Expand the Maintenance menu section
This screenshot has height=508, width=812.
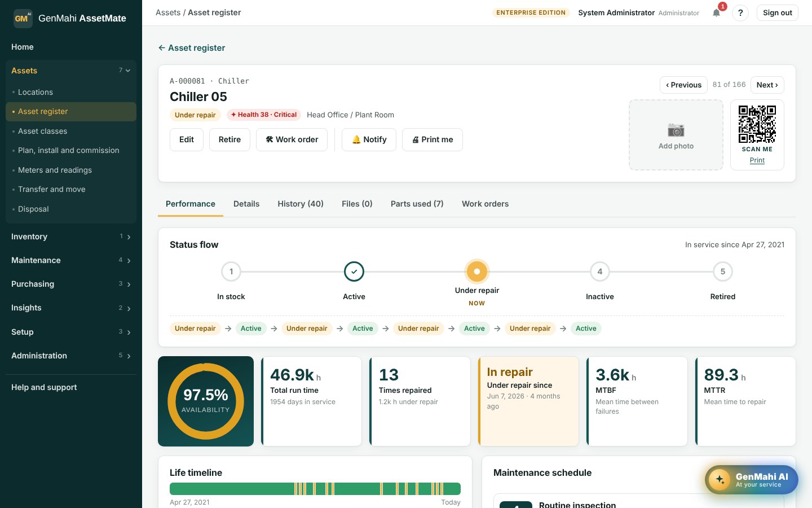click(71, 260)
